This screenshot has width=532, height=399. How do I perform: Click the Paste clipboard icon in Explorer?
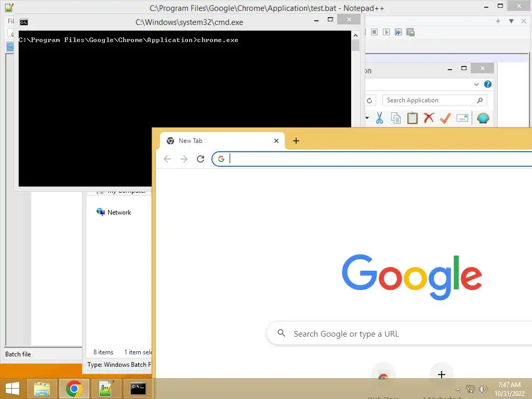[x=412, y=118]
